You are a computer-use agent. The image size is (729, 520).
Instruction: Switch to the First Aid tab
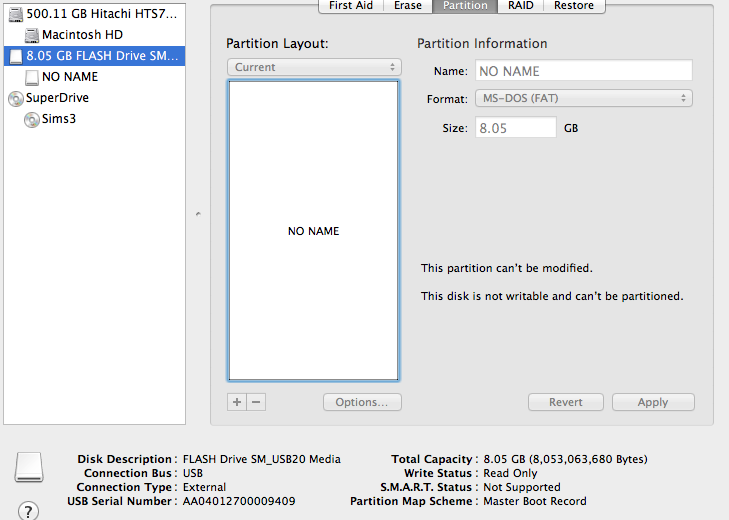coord(351,6)
